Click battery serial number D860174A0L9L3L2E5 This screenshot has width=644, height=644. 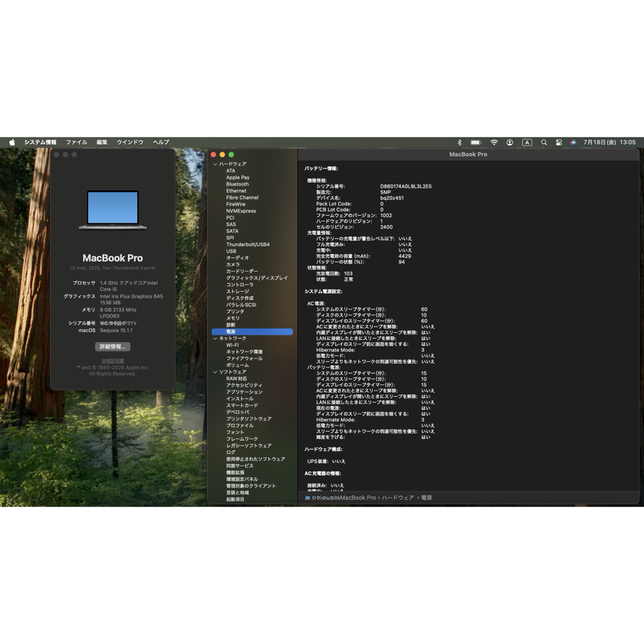(x=406, y=187)
